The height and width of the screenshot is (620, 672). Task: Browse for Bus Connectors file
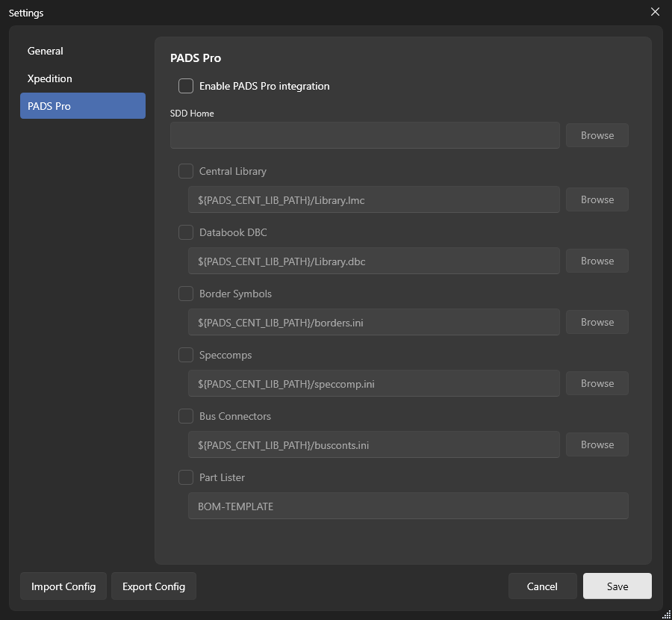[x=597, y=445]
